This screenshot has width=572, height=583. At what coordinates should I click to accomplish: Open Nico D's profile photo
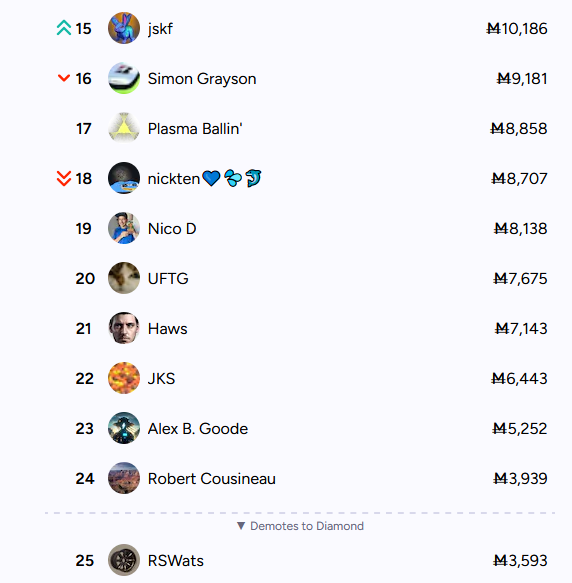point(124,228)
